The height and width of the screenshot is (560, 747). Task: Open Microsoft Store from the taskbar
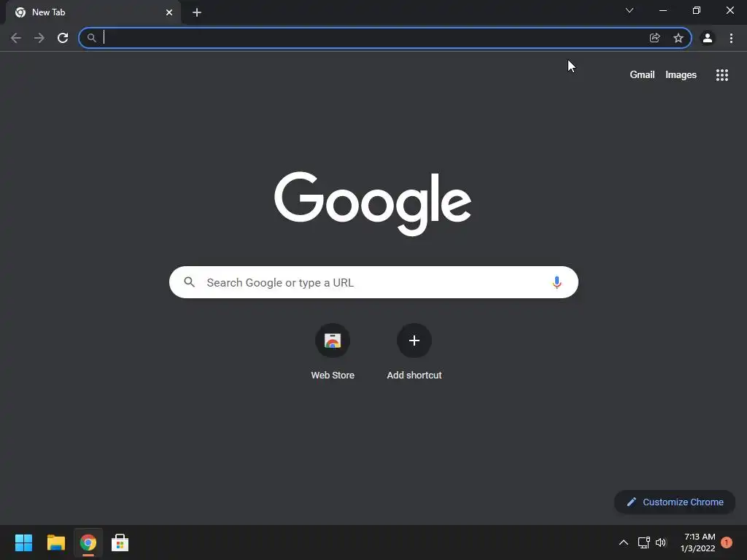pyautogui.click(x=120, y=542)
